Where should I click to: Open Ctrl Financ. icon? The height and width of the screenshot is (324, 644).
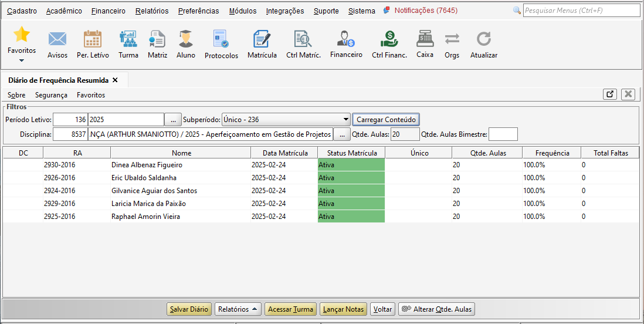point(389,39)
